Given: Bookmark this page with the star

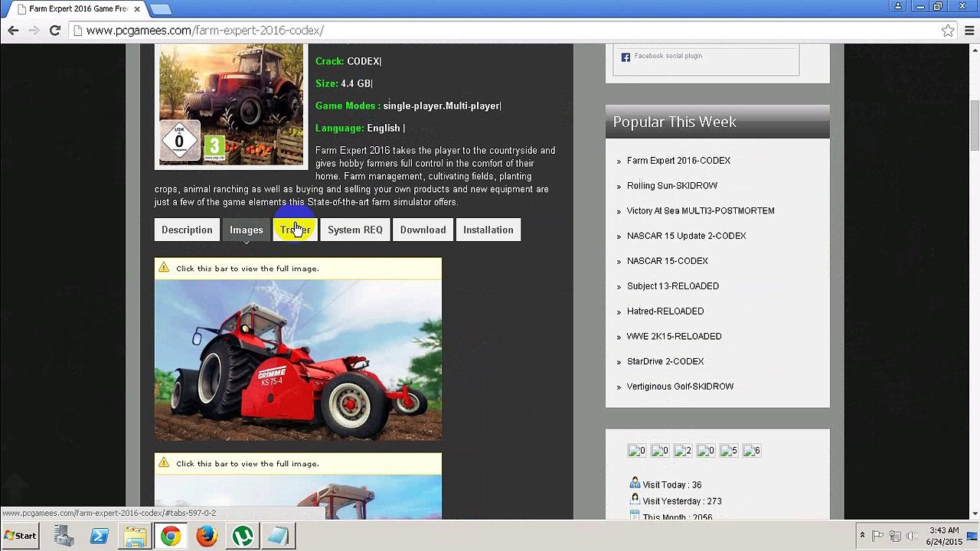Looking at the screenshot, I should coord(948,31).
